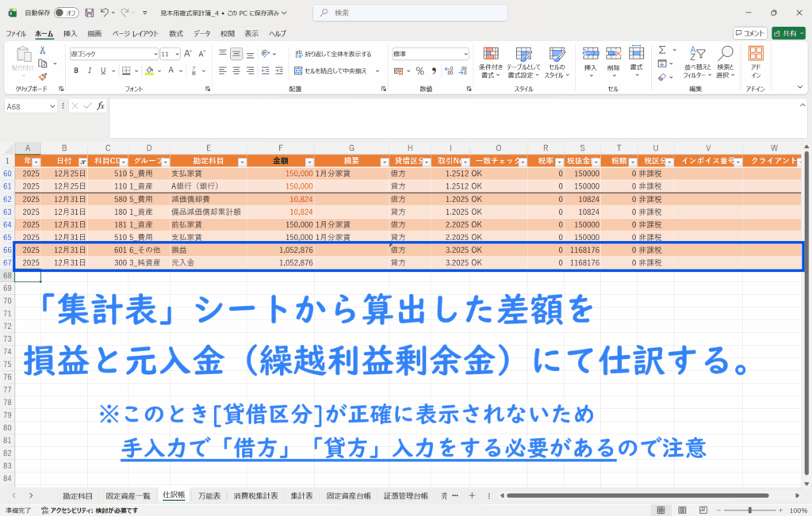
Task: Apply bold formatting with the B icon
Action: [x=76, y=71]
